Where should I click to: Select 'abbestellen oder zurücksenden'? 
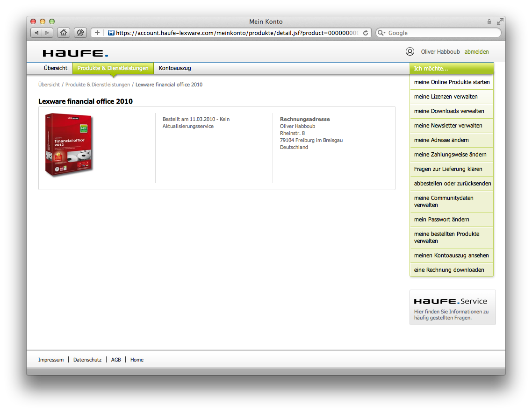click(x=452, y=184)
